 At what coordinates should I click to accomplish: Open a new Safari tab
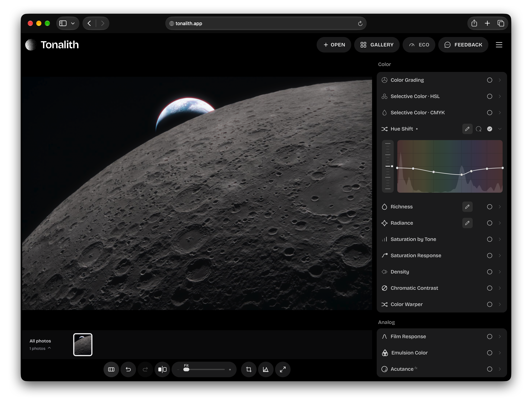[x=487, y=23]
